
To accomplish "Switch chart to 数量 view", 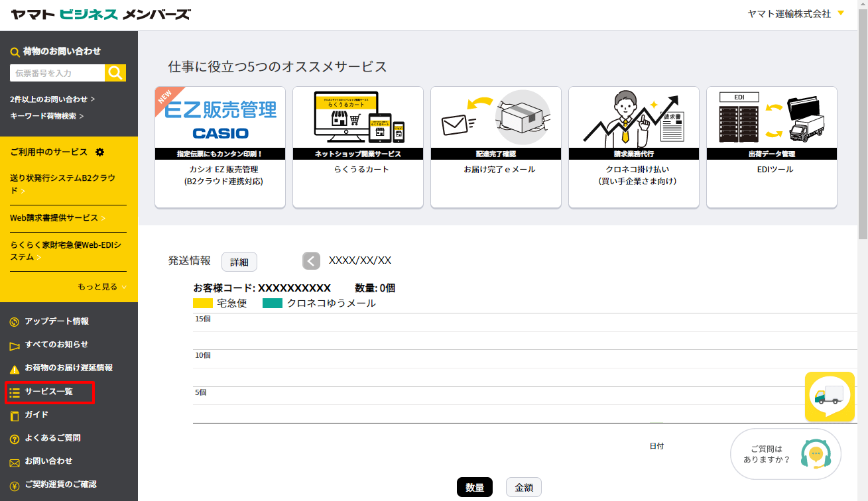I will click(474, 487).
